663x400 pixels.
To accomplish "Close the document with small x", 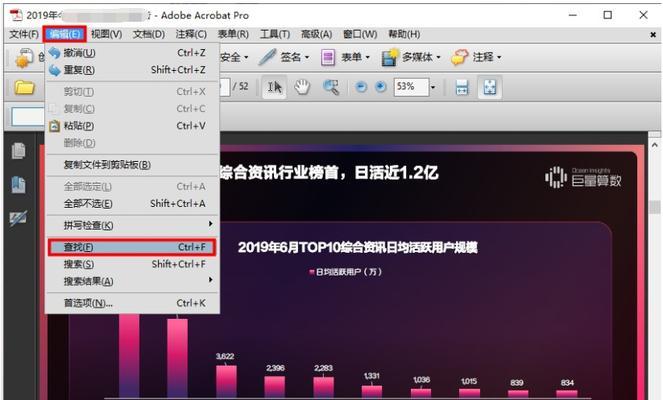I will tap(653, 35).
